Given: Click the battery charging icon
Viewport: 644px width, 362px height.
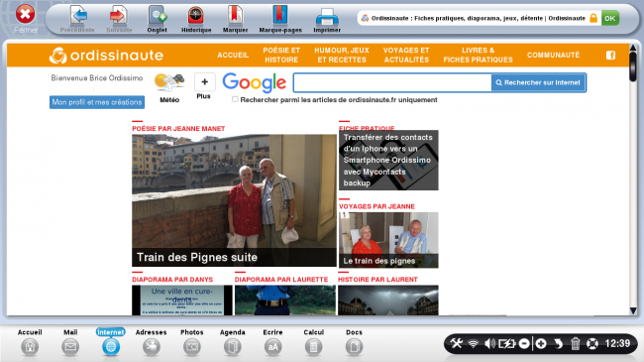Looking at the screenshot, I should [506, 343].
